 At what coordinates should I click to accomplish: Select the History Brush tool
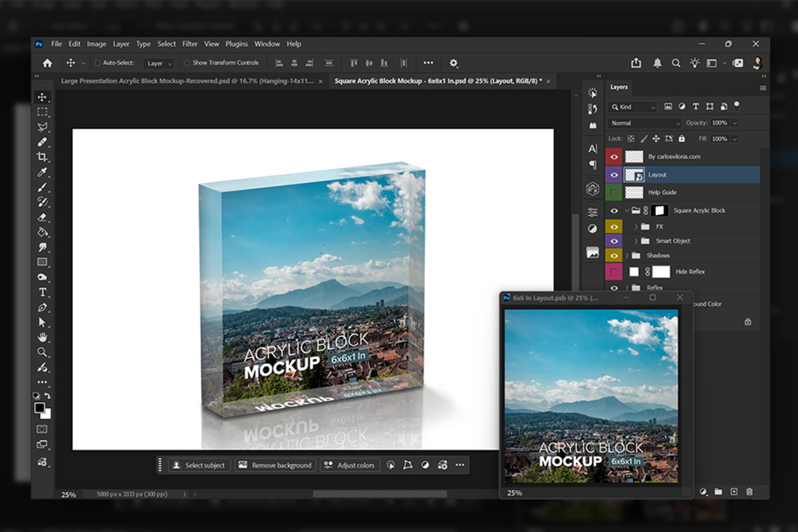43,202
